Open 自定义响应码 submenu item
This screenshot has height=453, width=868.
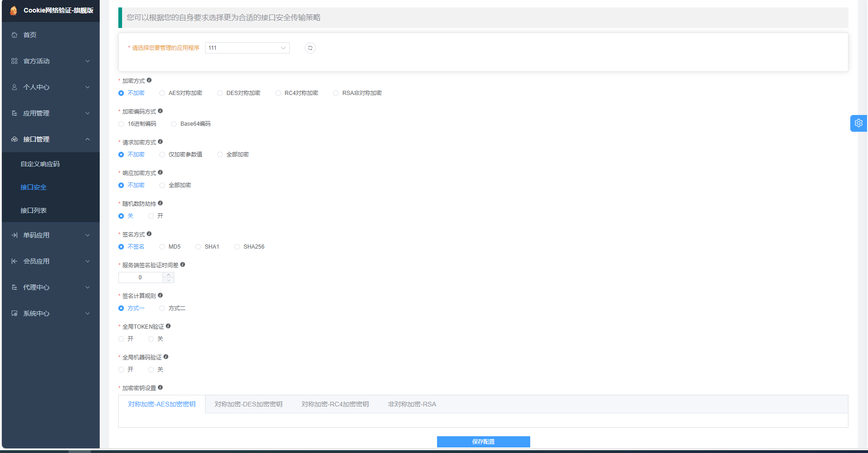(51, 164)
